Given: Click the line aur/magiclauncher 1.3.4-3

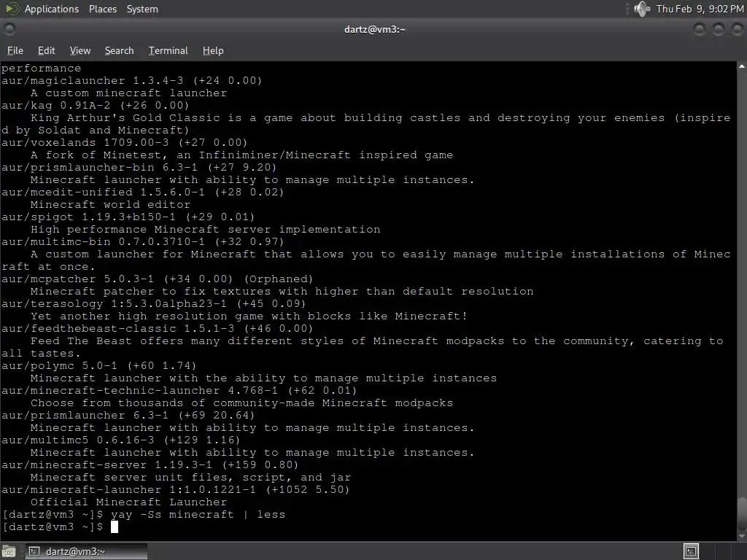Looking at the screenshot, I should [x=131, y=80].
